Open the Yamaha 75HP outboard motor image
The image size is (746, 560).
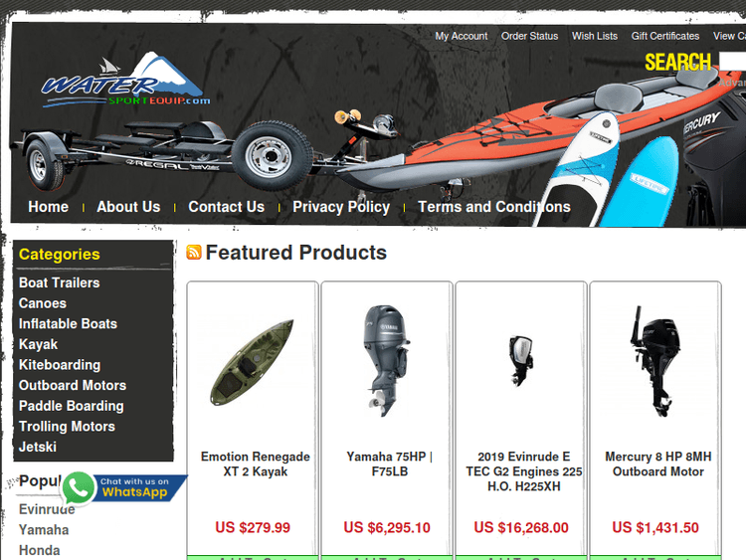point(386,361)
